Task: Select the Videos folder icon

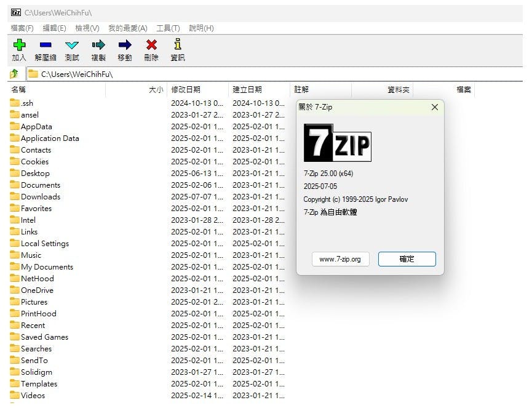Action: click(x=15, y=394)
